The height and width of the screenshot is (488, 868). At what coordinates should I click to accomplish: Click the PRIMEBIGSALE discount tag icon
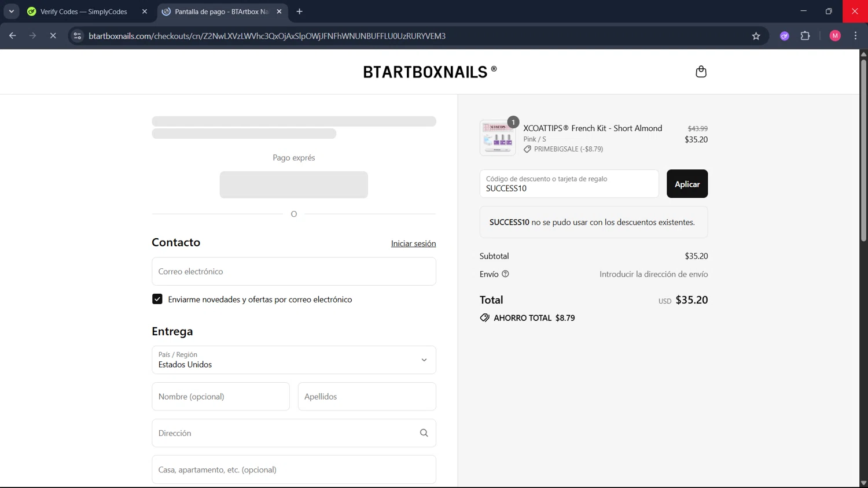[x=527, y=149]
